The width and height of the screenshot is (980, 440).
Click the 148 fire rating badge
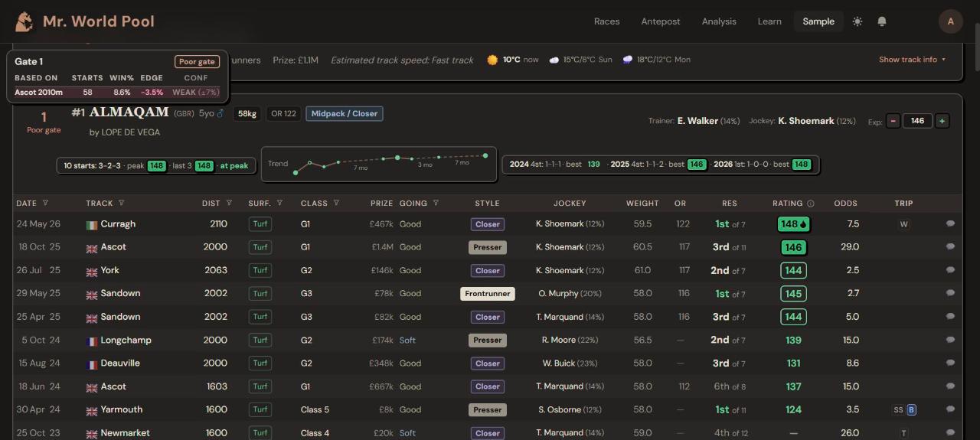click(x=793, y=224)
